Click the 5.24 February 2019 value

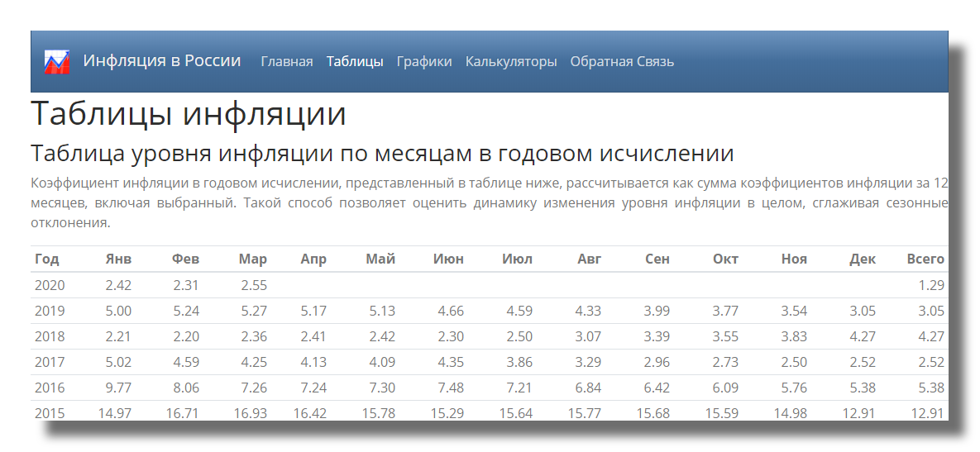pyautogui.click(x=186, y=311)
